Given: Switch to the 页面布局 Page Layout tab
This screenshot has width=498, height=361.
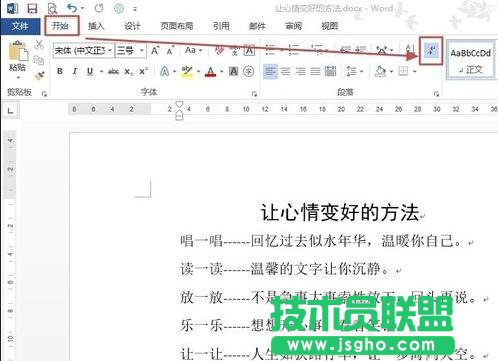Looking at the screenshot, I should pyautogui.click(x=177, y=26).
